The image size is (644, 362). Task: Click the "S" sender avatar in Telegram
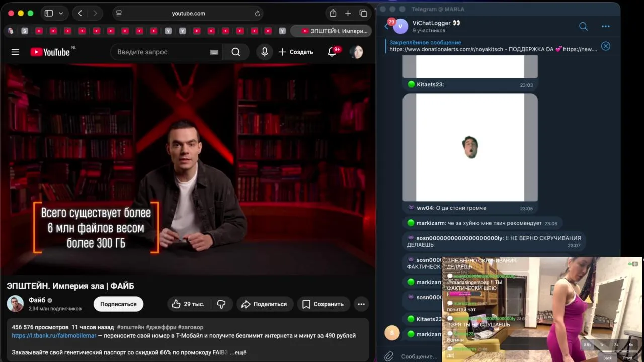coord(392,332)
